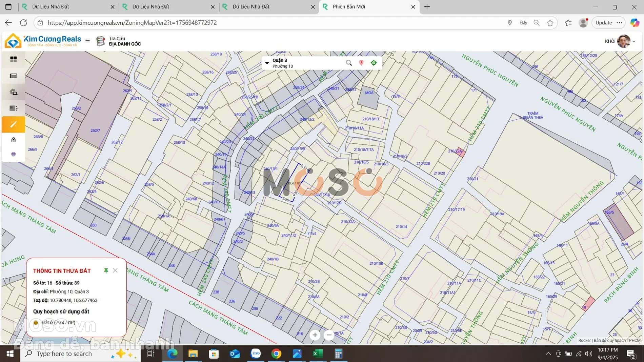
Task: Activate the highlighted orange measuring tool
Action: click(14, 124)
